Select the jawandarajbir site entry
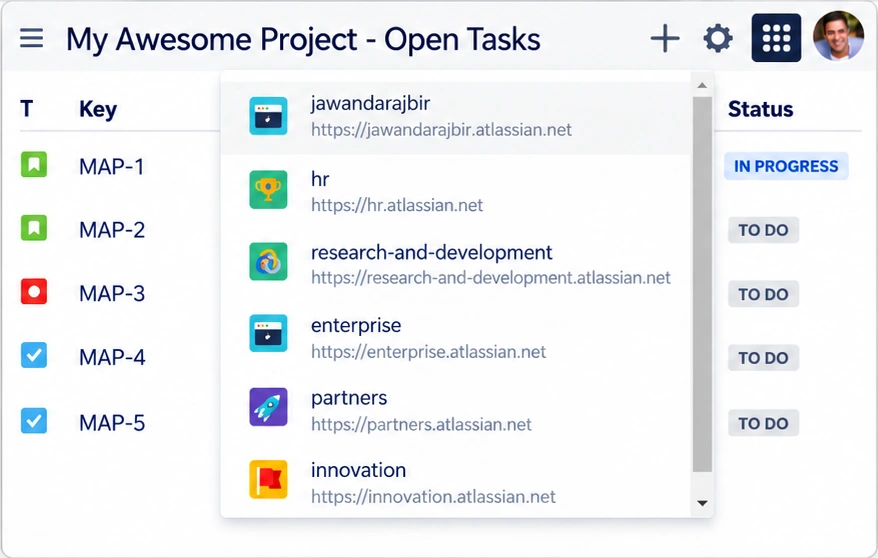878x558 pixels. (x=456, y=116)
